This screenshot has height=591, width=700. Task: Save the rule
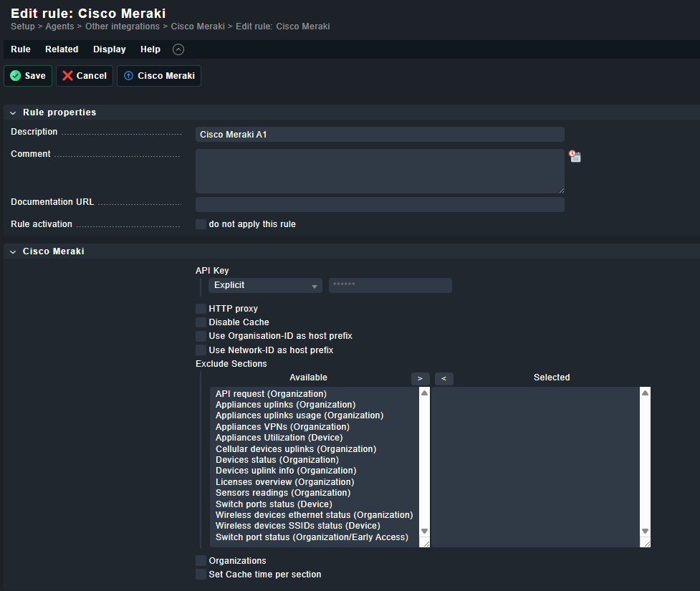tap(28, 76)
